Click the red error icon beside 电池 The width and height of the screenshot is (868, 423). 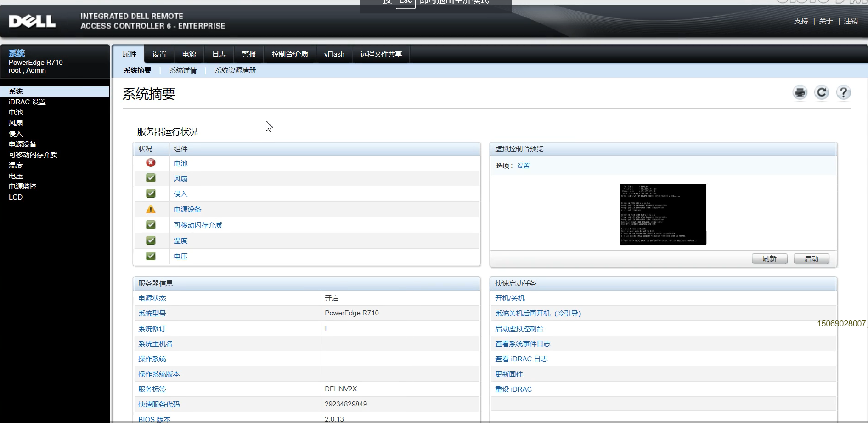[x=151, y=163]
